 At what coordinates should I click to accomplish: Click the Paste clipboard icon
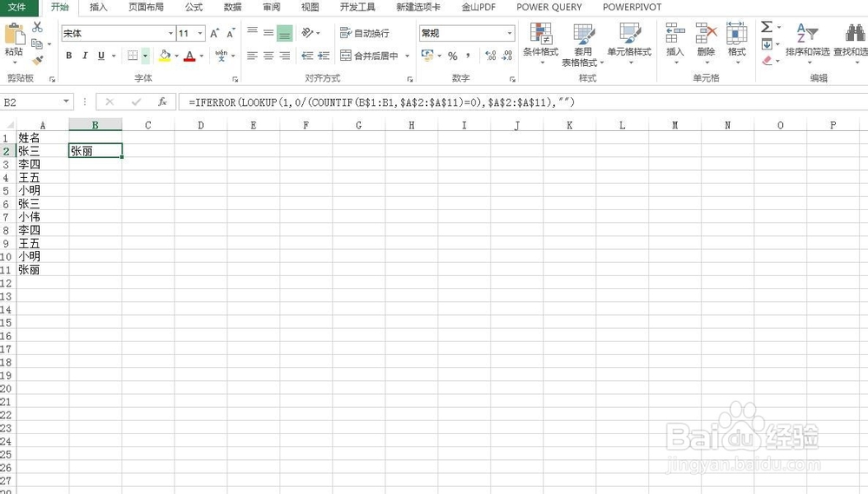point(15,35)
